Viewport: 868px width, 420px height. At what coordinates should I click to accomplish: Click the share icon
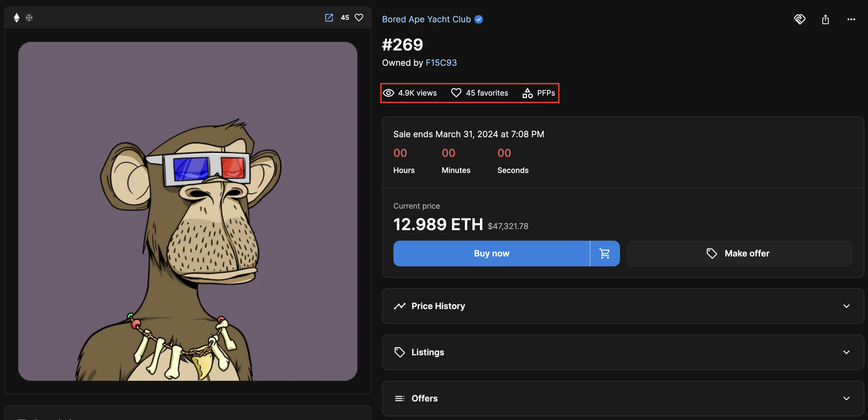click(x=825, y=19)
